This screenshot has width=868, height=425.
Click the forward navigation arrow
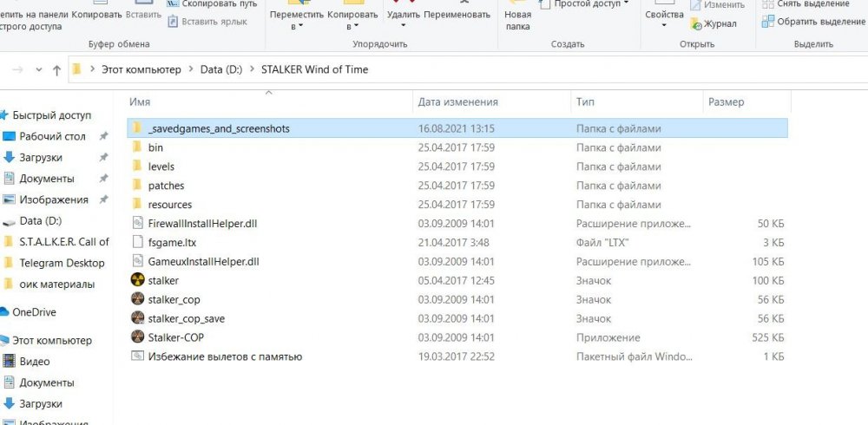[x=17, y=69]
